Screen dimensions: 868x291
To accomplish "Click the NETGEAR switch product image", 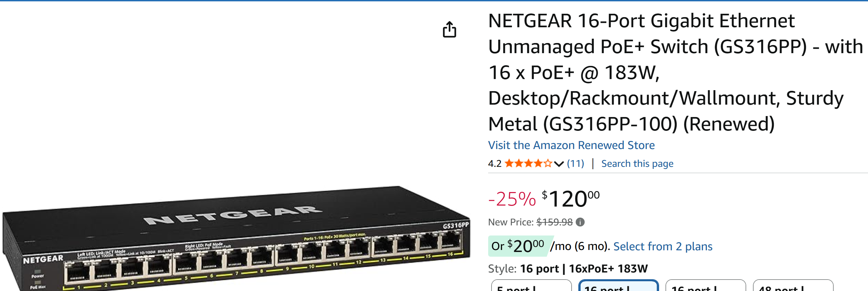I will click(236, 239).
